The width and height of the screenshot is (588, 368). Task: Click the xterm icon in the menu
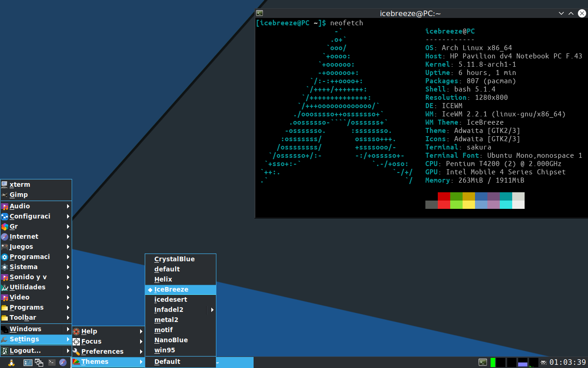[5, 184]
